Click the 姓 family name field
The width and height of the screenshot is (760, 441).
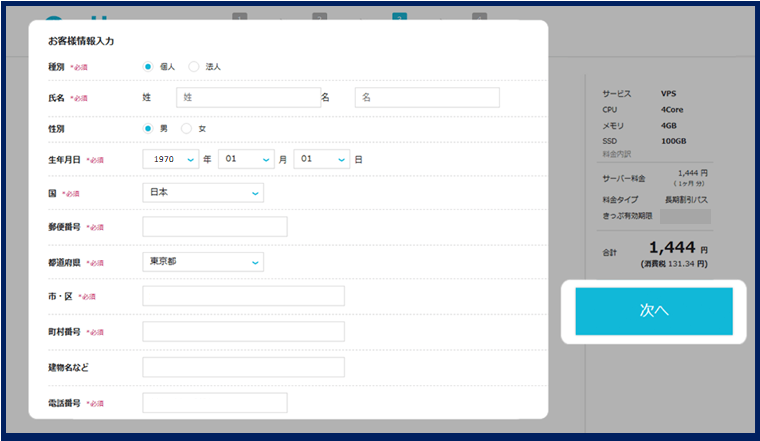point(247,97)
